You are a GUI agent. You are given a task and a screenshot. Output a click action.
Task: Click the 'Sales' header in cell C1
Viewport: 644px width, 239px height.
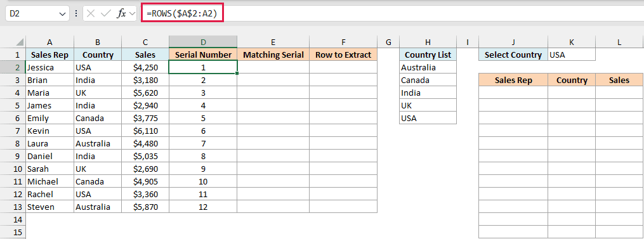145,55
